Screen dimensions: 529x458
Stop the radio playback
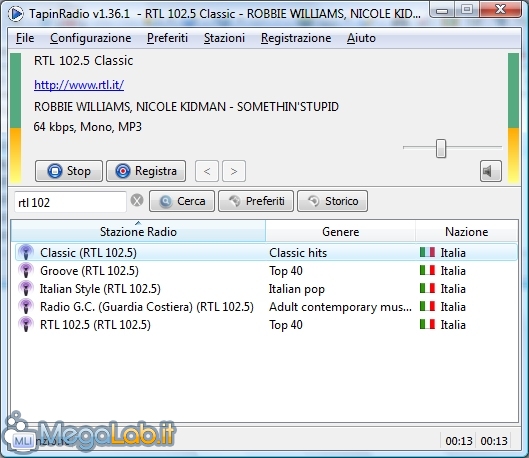pyautogui.click(x=69, y=171)
